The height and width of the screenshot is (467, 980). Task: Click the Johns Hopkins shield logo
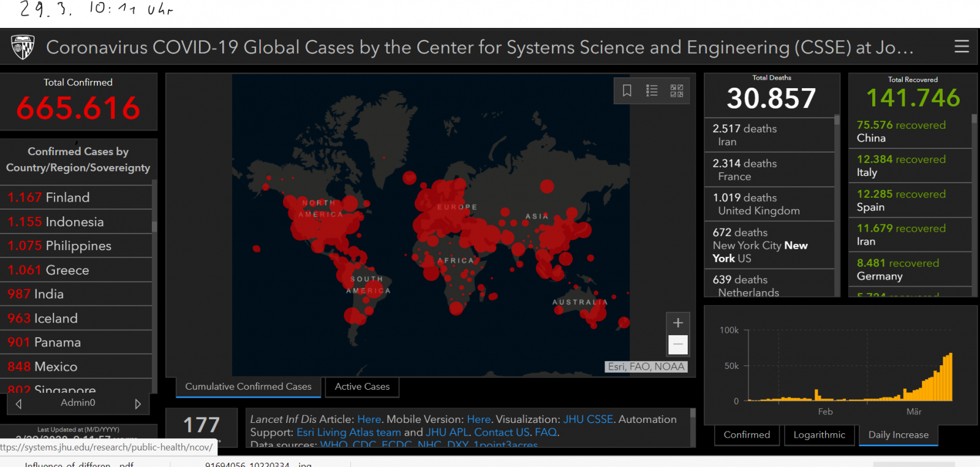coord(23,47)
